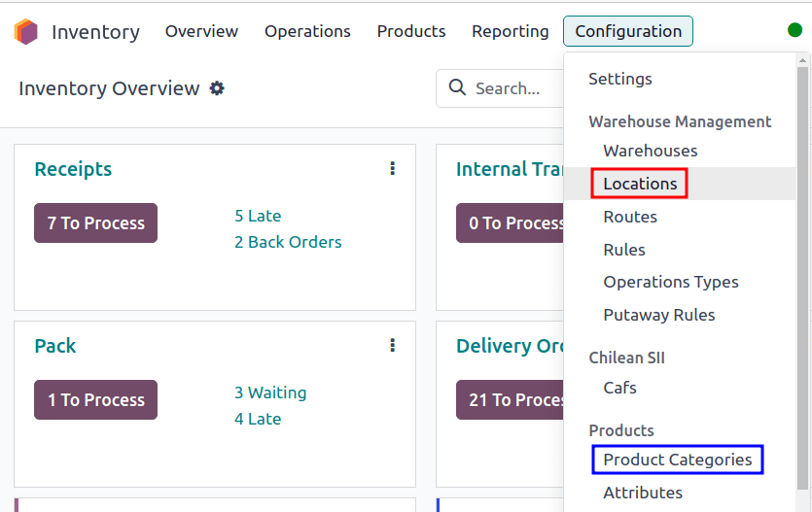Select Putaway Rules menu item

[x=658, y=315]
